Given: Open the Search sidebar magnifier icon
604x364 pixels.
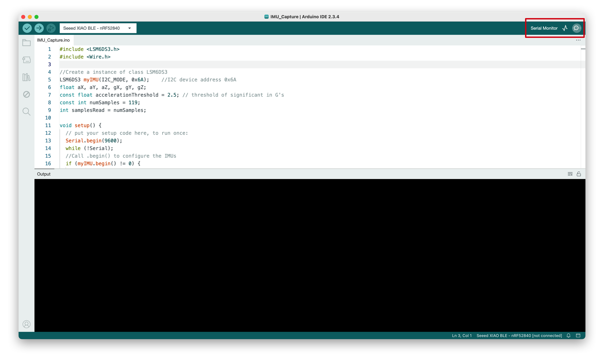Looking at the screenshot, I should point(27,112).
